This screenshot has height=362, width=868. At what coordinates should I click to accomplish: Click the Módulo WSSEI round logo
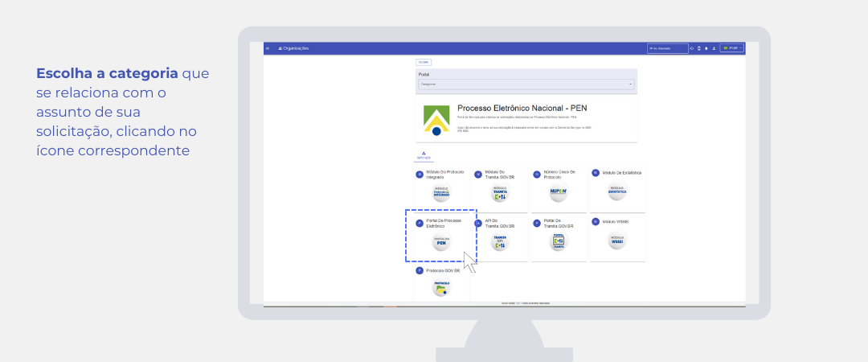pyautogui.click(x=617, y=240)
